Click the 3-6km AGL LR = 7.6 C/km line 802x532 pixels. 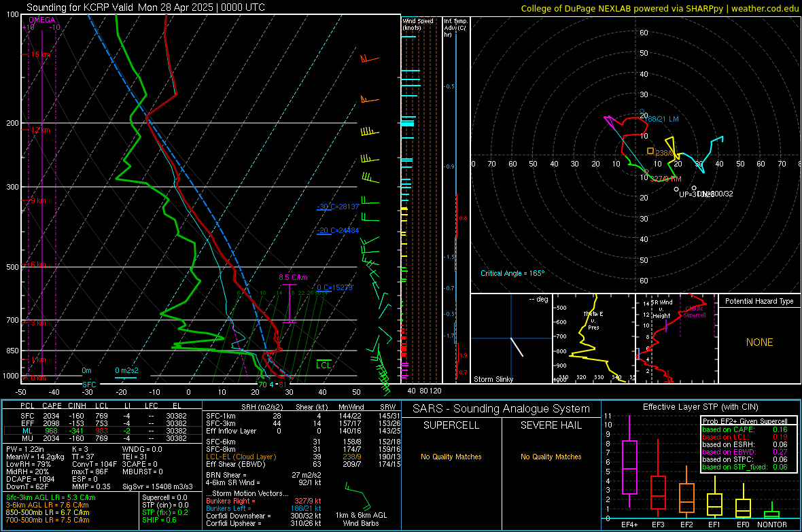click(x=47, y=505)
